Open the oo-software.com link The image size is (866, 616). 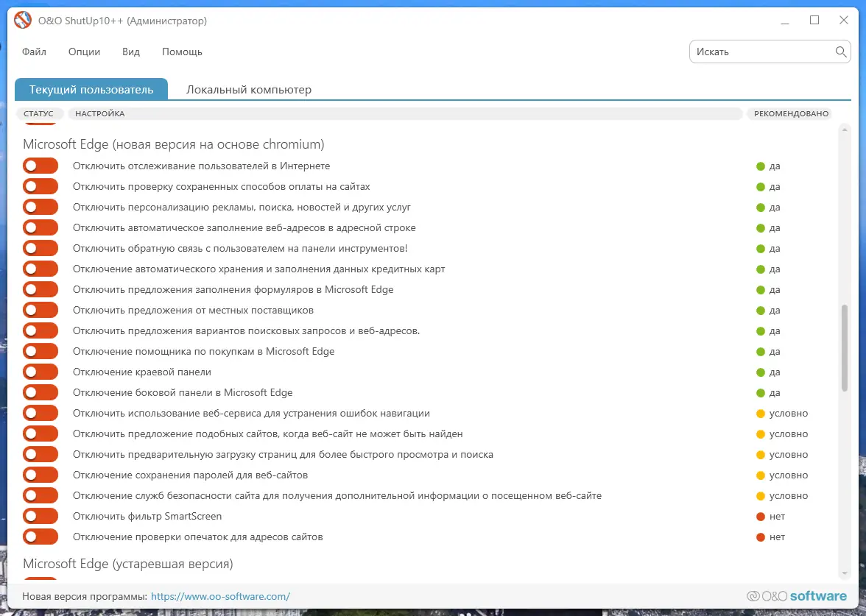pyautogui.click(x=220, y=597)
